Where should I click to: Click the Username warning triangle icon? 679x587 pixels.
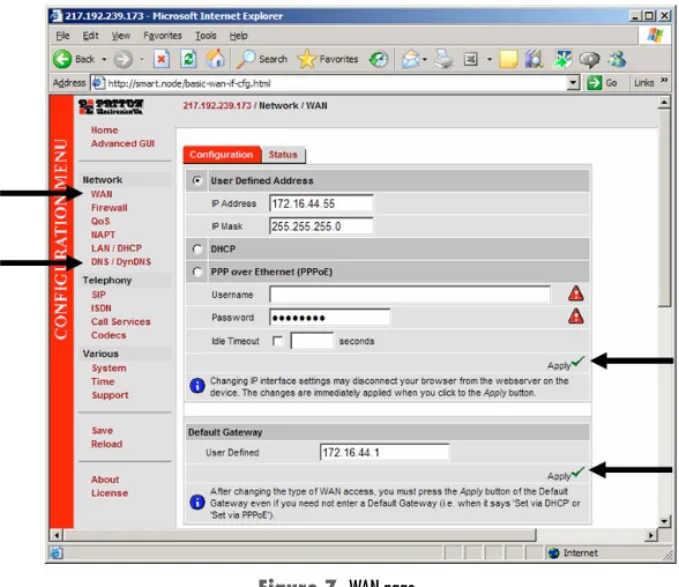576,294
